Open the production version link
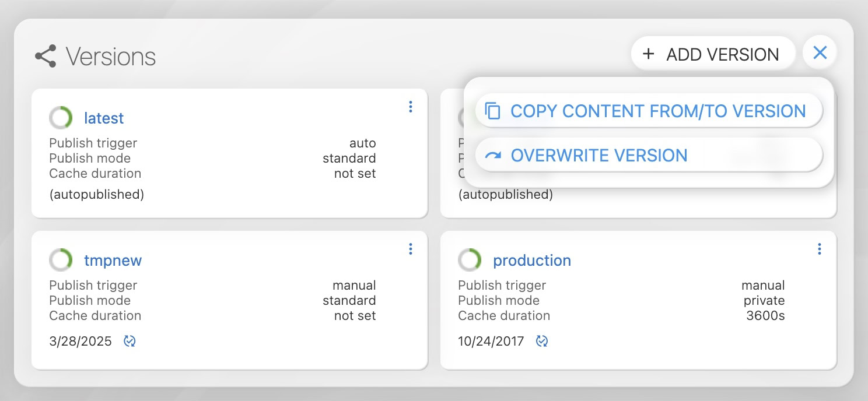The height and width of the screenshot is (401, 868). pyautogui.click(x=531, y=261)
